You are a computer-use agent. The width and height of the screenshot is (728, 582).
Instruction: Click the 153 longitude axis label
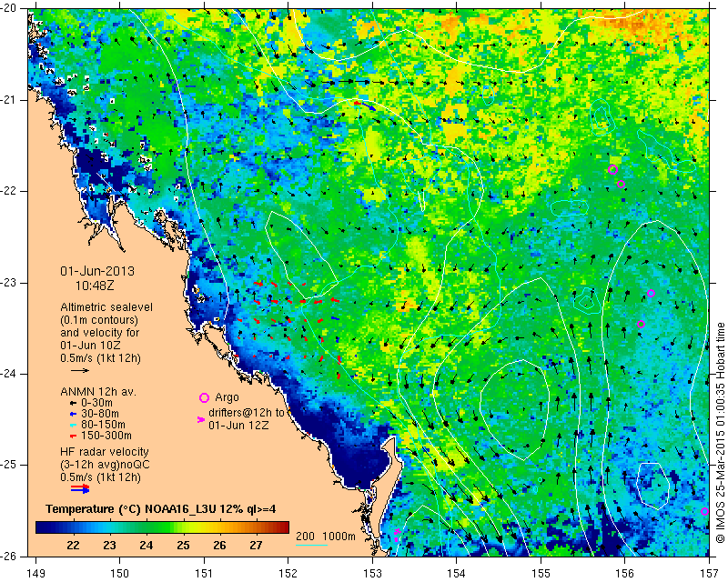[x=372, y=574]
